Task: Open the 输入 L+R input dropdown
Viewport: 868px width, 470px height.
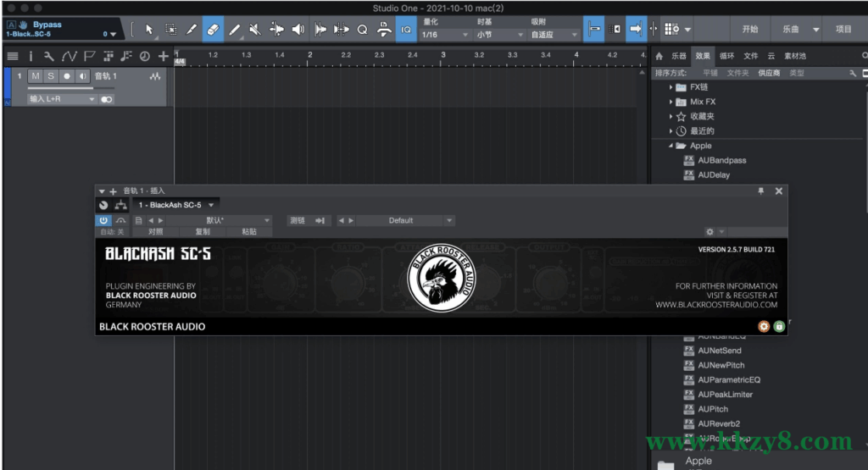Action: 62,99
